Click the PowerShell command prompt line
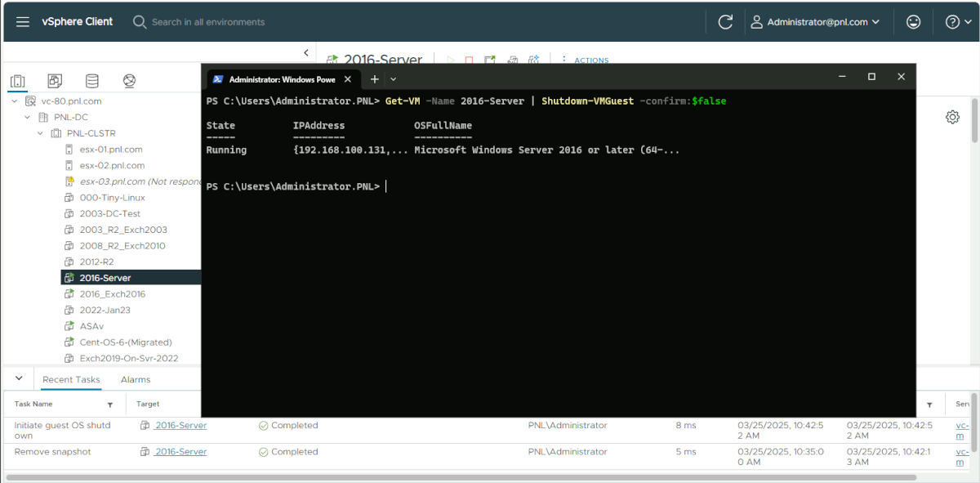The height and width of the screenshot is (483, 980). click(x=296, y=186)
